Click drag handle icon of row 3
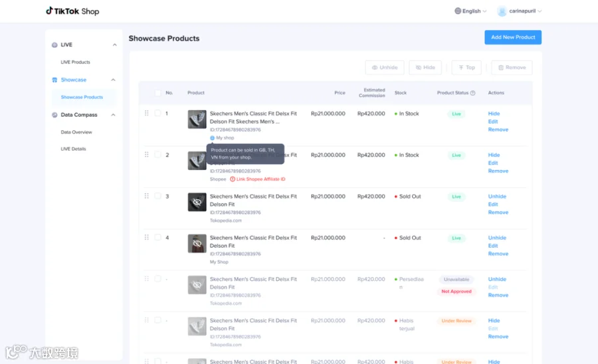 146,196
